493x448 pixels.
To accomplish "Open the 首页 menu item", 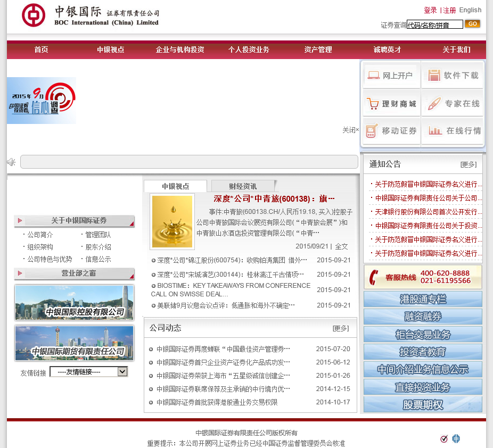I will (41, 49).
